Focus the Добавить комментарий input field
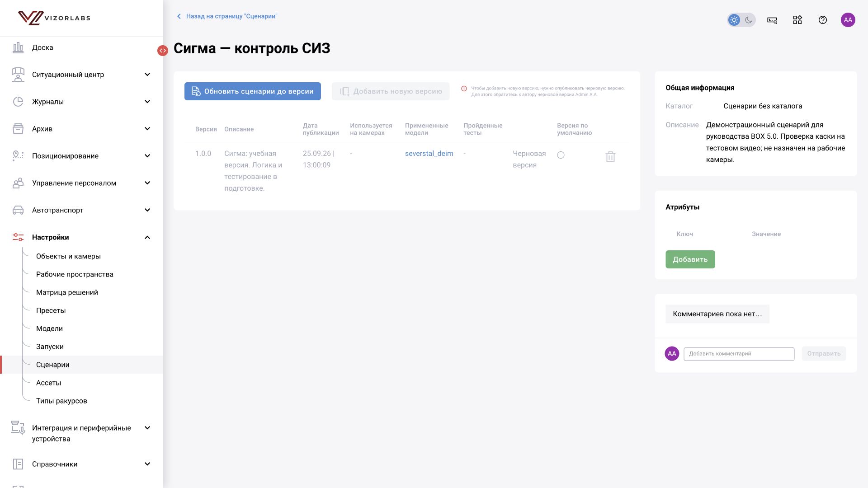Viewport: 868px width, 488px height. click(739, 354)
